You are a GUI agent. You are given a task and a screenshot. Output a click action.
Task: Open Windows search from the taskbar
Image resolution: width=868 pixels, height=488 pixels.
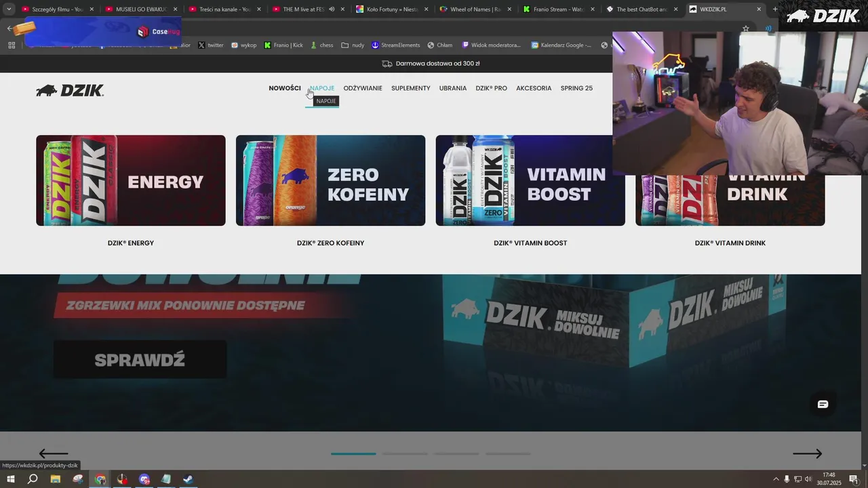[33, 479]
